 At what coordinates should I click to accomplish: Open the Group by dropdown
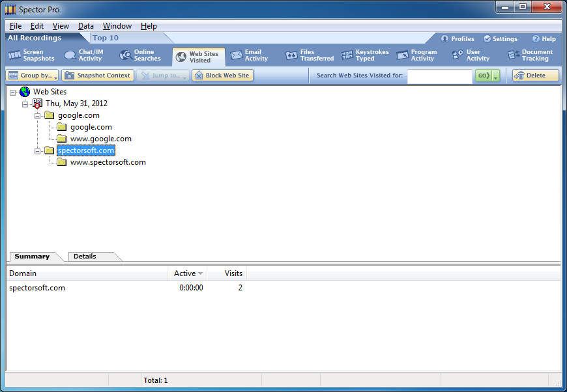(33, 76)
